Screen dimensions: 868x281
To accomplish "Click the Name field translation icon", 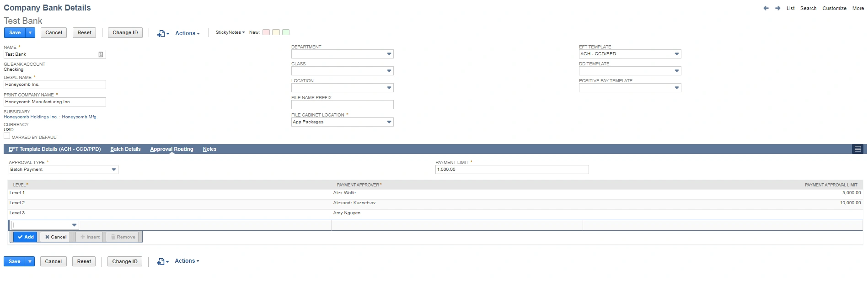I will (101, 54).
